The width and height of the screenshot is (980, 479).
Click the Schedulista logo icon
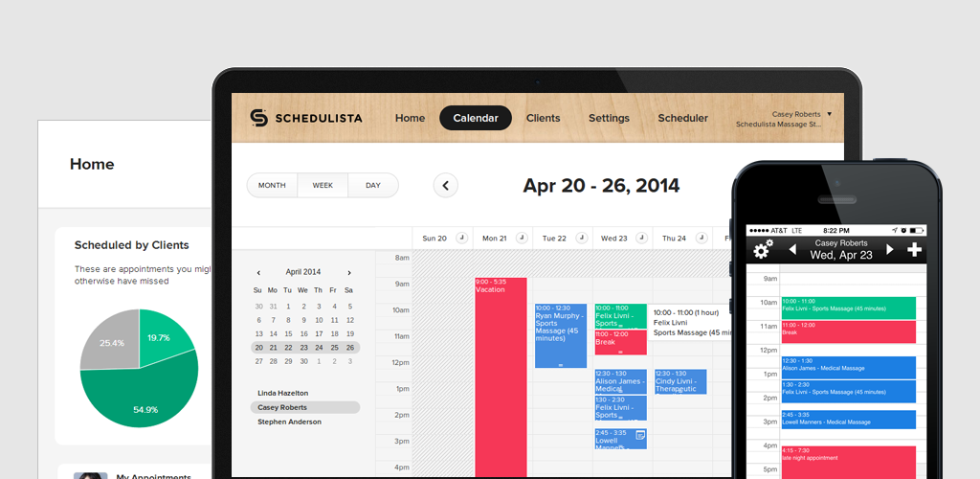[x=258, y=118]
